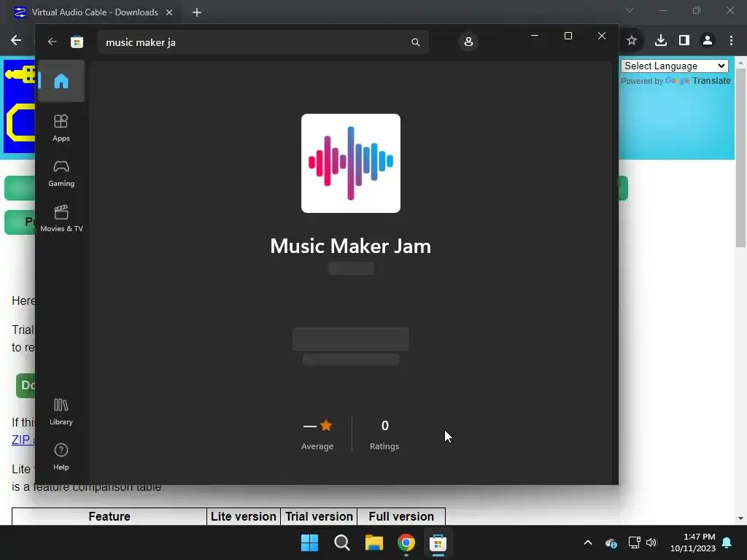Show hidden system tray icons
The image size is (747, 560).
588,542
